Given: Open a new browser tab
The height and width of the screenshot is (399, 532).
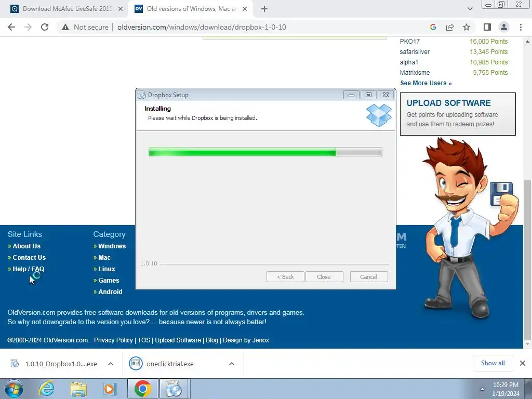Looking at the screenshot, I should click(x=264, y=9).
